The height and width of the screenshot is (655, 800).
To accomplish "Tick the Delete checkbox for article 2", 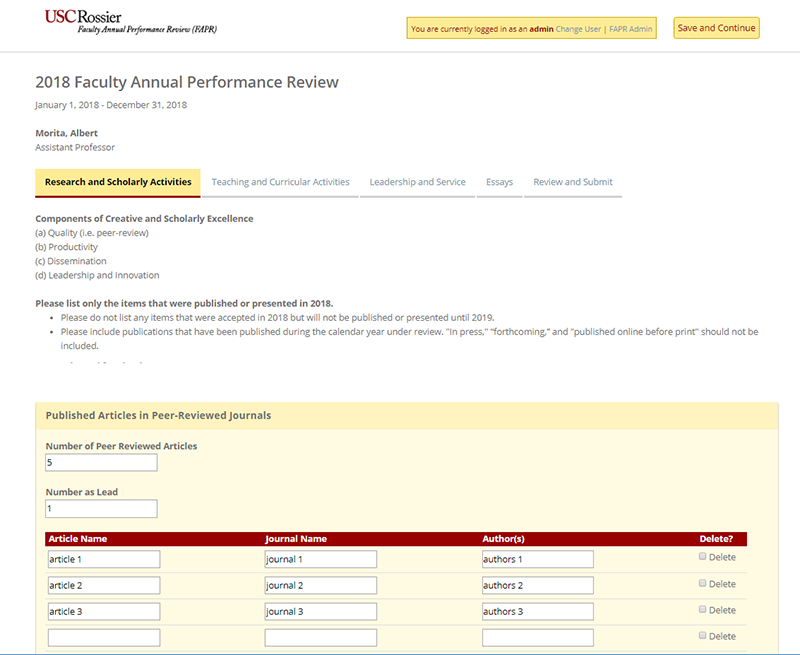I will [703, 583].
